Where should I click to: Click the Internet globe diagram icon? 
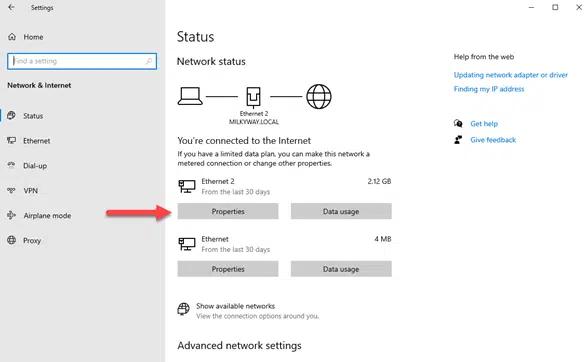[x=319, y=96]
